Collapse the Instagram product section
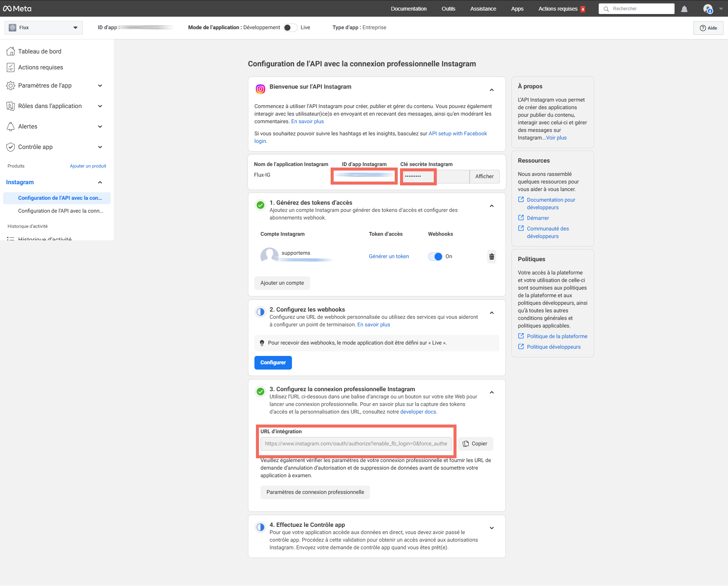 point(100,182)
